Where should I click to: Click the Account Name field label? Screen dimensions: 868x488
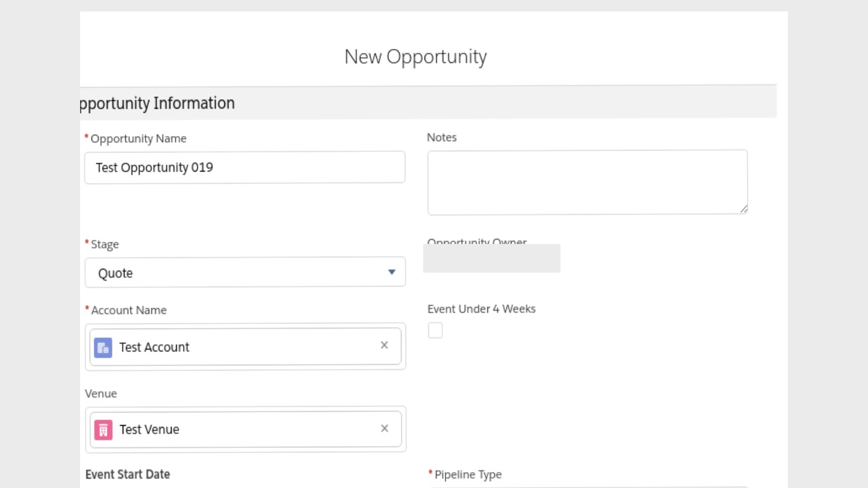click(129, 310)
